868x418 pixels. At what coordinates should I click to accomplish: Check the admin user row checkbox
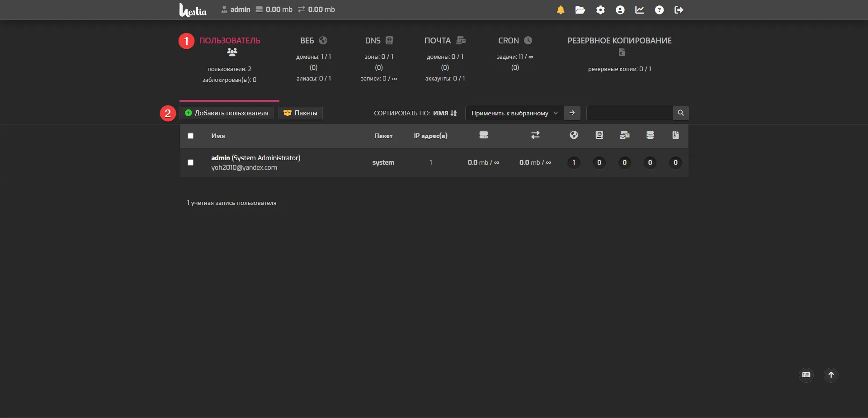(191, 162)
